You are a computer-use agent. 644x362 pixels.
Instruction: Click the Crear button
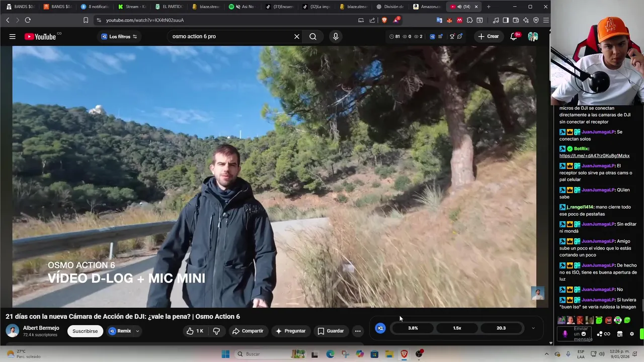[488, 37]
